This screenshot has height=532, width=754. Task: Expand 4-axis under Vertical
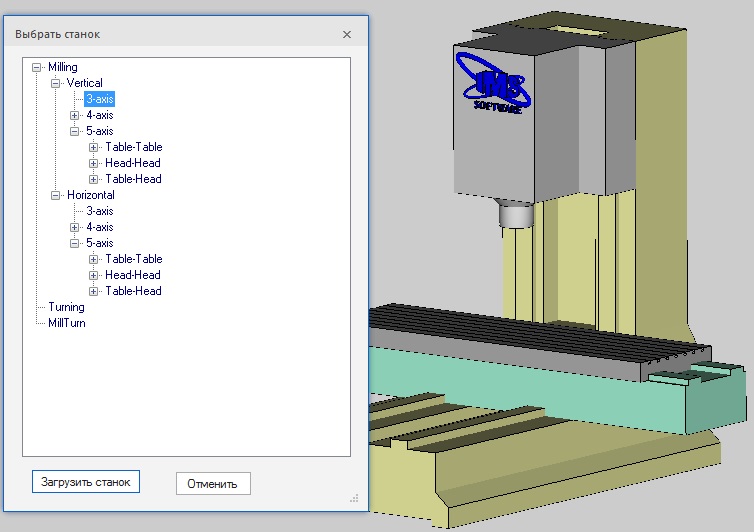click(75, 115)
